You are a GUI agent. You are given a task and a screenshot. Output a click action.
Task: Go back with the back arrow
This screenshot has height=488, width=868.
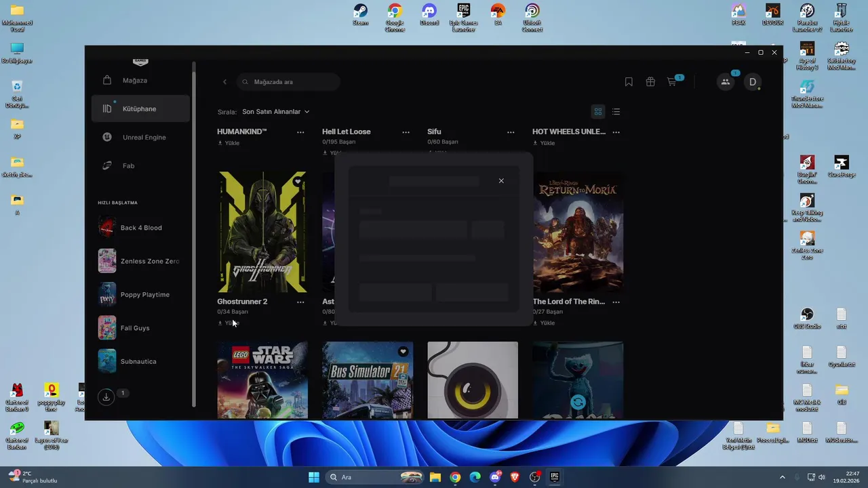pyautogui.click(x=224, y=82)
